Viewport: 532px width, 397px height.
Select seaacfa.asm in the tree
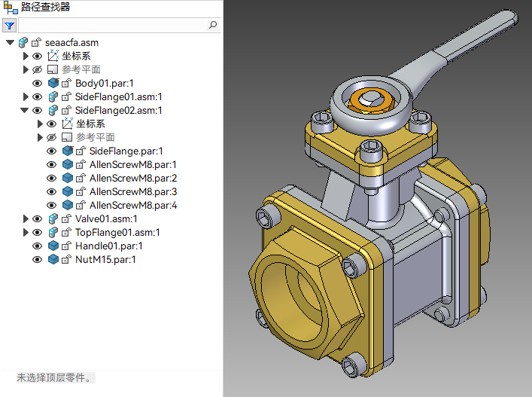(71, 42)
